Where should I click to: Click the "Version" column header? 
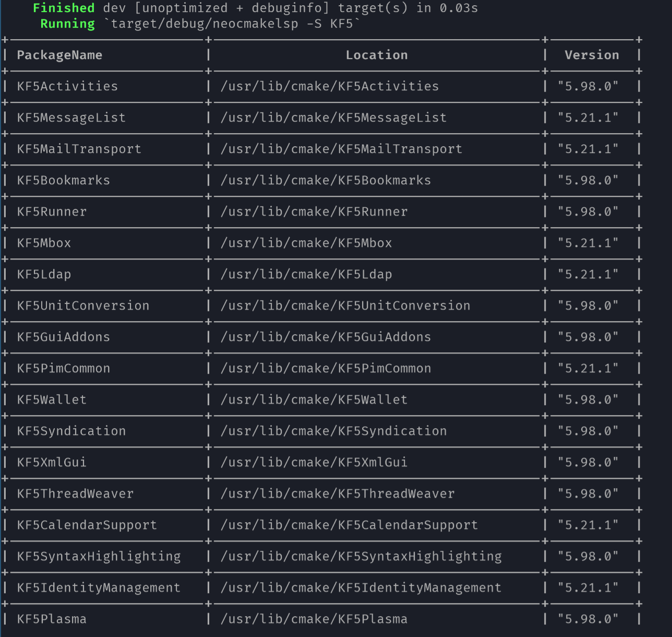tap(592, 55)
